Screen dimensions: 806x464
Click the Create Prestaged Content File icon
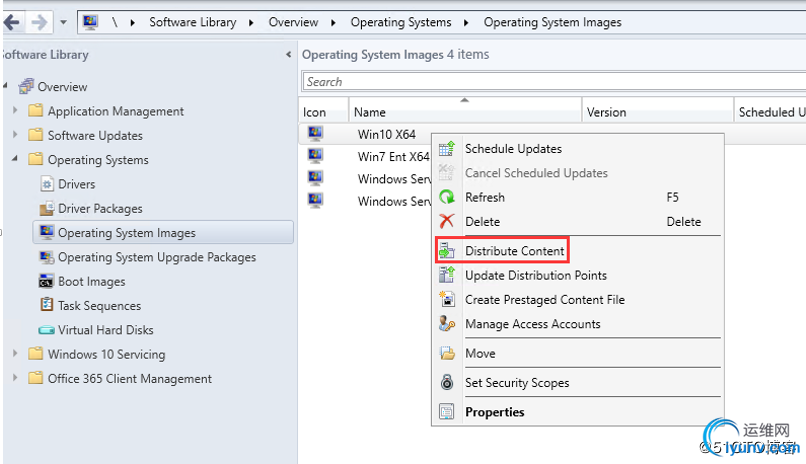(x=447, y=300)
